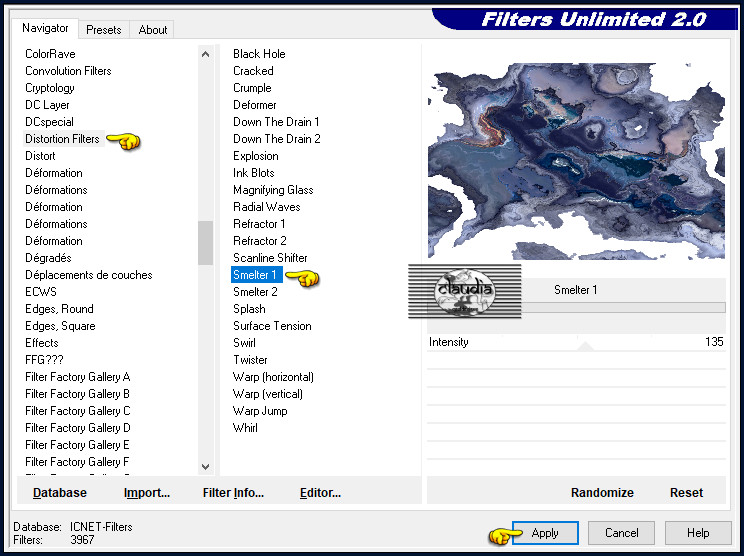Click the filter preview image
Image resolution: width=744 pixels, height=556 pixels.
(576, 161)
